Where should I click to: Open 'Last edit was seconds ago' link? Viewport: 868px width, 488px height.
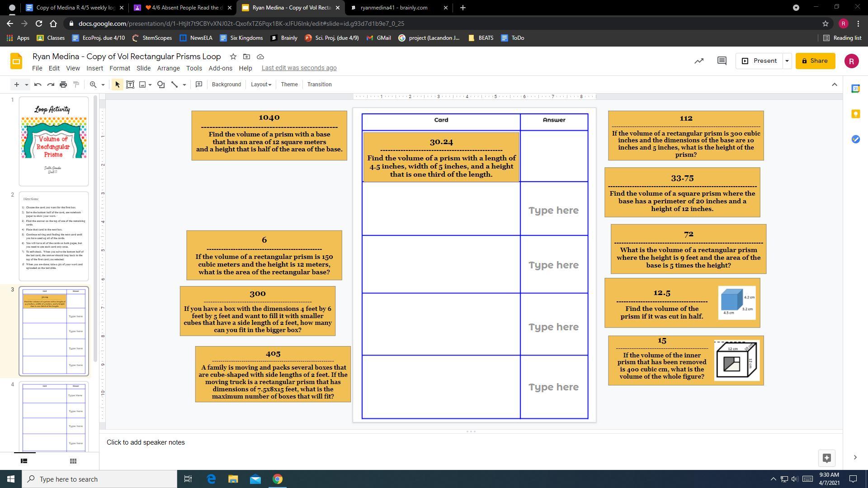tap(299, 68)
